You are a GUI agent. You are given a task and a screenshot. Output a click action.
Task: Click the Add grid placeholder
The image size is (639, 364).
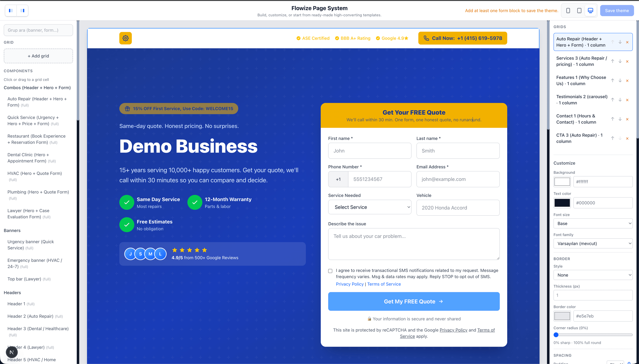[x=38, y=56]
